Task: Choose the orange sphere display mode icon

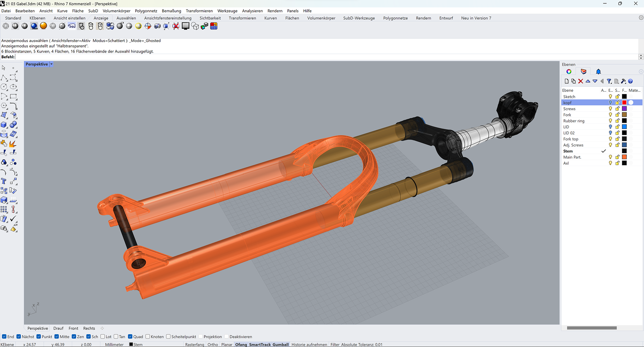Action: [43, 26]
